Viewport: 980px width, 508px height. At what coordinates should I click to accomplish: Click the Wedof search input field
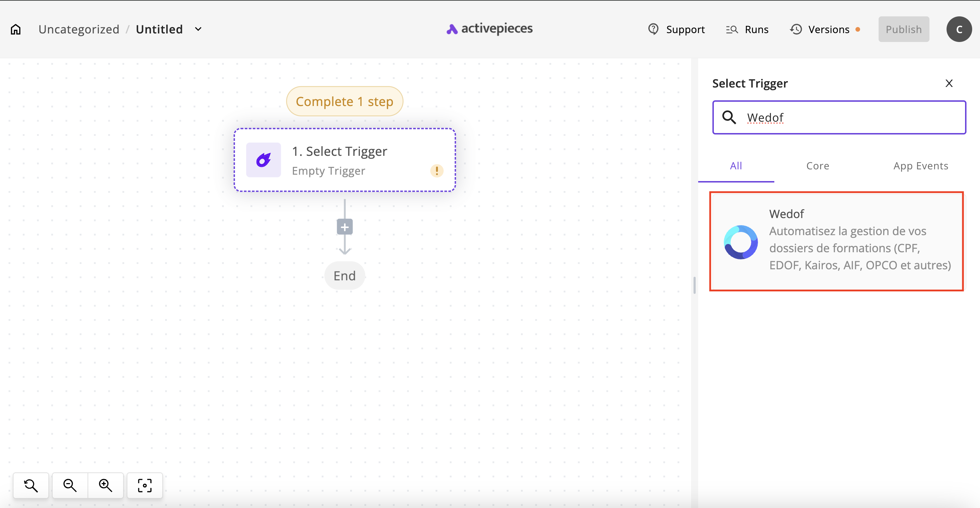[x=848, y=117]
